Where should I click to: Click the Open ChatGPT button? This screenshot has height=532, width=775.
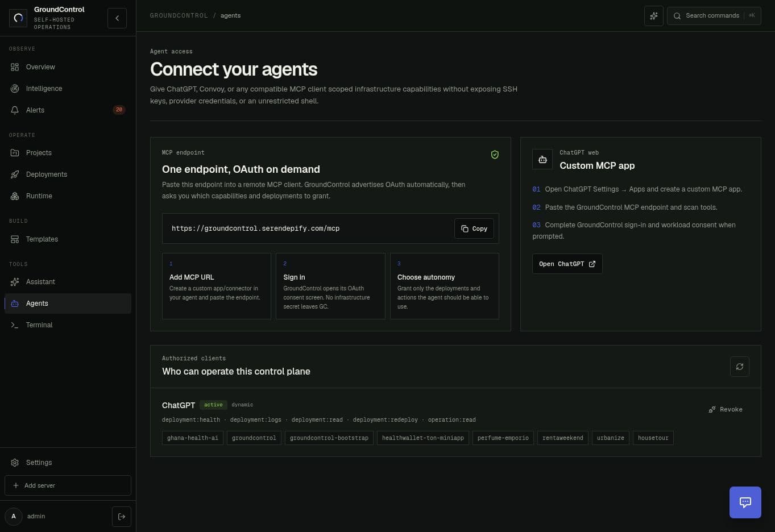point(567,264)
